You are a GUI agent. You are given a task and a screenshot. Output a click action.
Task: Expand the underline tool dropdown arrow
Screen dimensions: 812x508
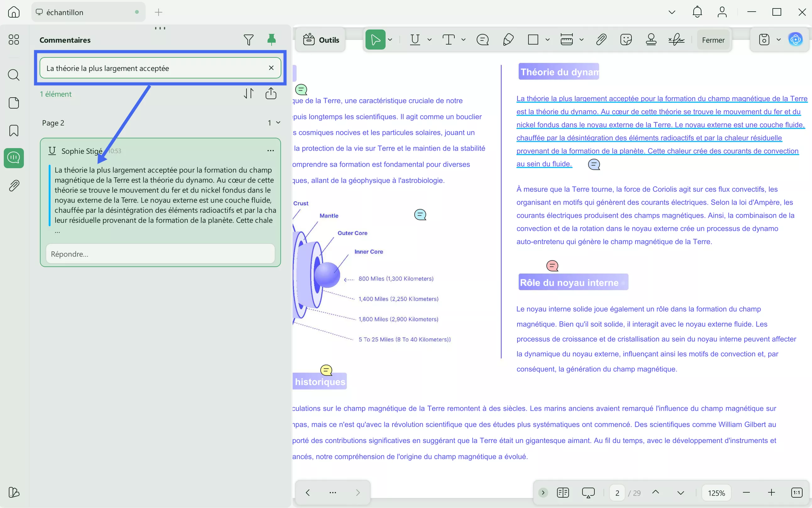pyautogui.click(x=429, y=40)
